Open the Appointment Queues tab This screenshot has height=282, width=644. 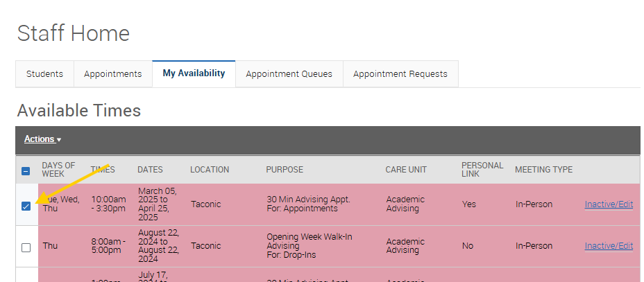point(289,74)
